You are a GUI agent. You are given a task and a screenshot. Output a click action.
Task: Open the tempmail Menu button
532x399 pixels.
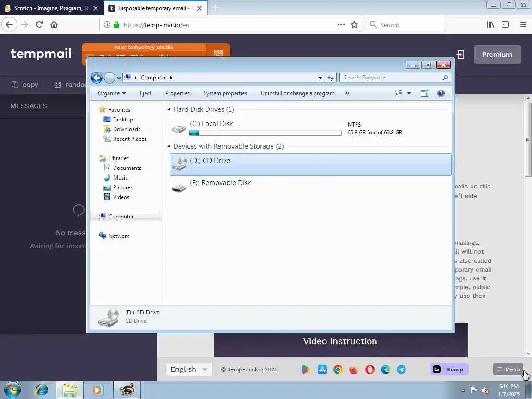coord(508,369)
